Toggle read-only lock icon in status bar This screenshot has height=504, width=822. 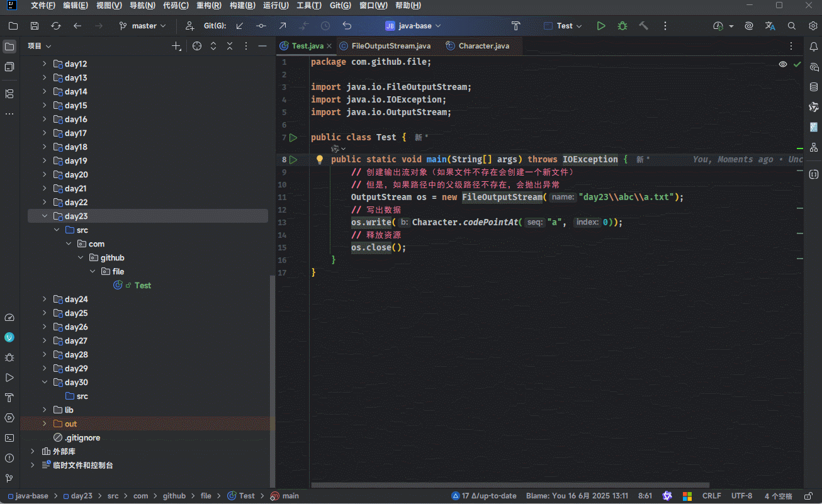[808, 496]
